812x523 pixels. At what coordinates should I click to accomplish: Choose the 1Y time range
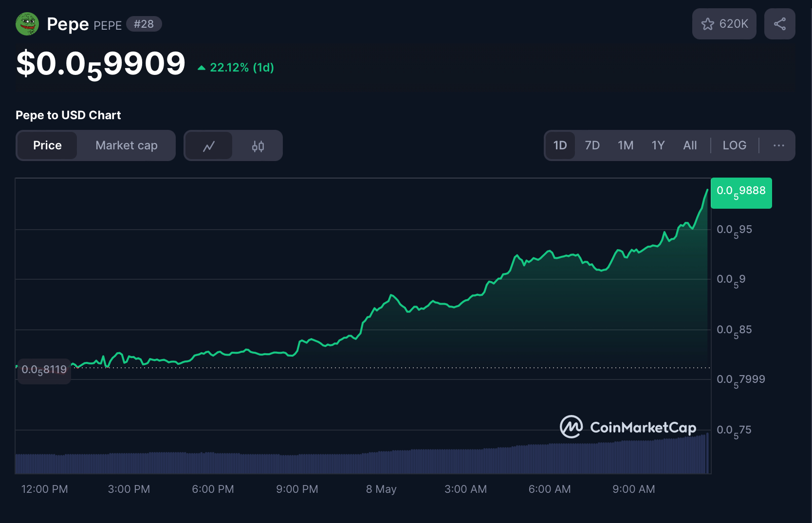pyautogui.click(x=658, y=145)
